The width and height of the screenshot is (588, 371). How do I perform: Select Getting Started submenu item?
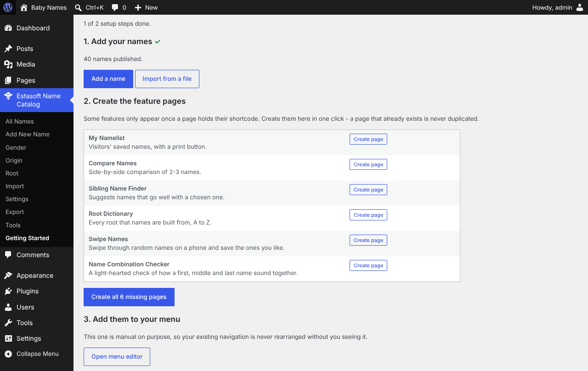(27, 238)
